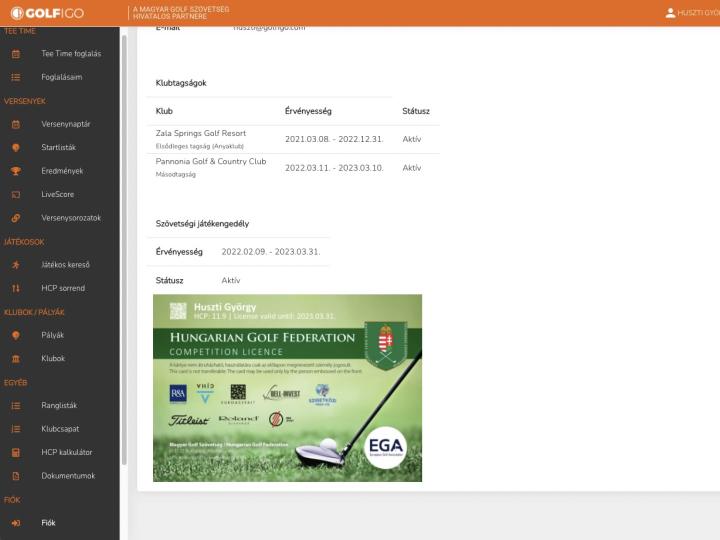
Task: Open Tee Time foglalás menu item
Action: [x=71, y=54]
